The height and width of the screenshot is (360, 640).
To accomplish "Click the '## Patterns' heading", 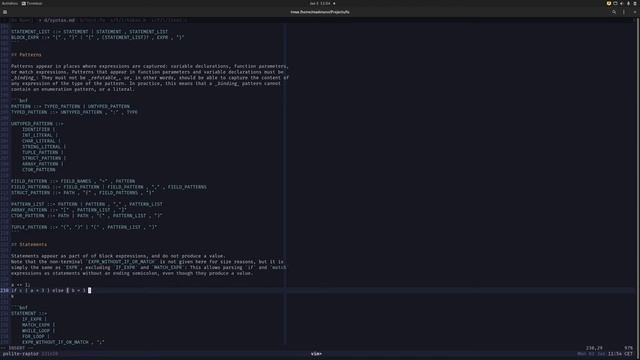I will [26, 55].
